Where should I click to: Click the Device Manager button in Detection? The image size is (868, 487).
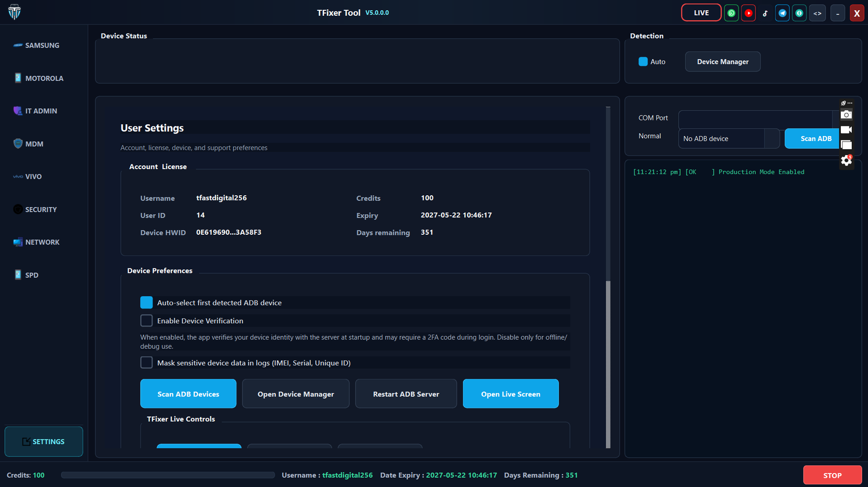click(723, 62)
